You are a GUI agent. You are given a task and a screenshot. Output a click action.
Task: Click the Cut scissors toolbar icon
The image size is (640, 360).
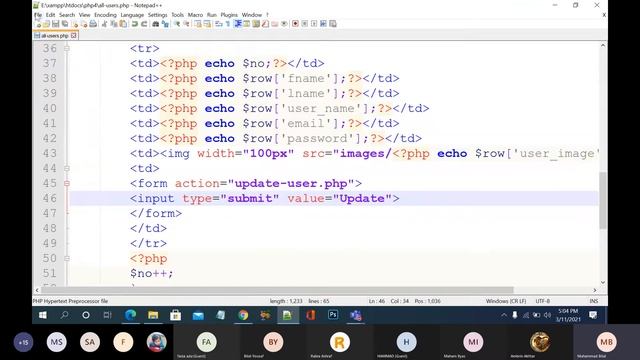tap(104, 24)
